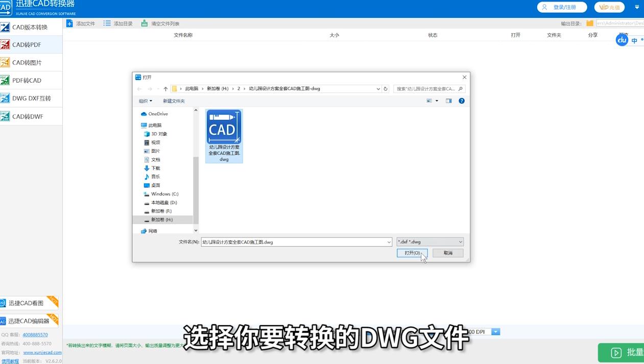Click the 打开(O) button
644x364 pixels.
pyautogui.click(x=412, y=253)
